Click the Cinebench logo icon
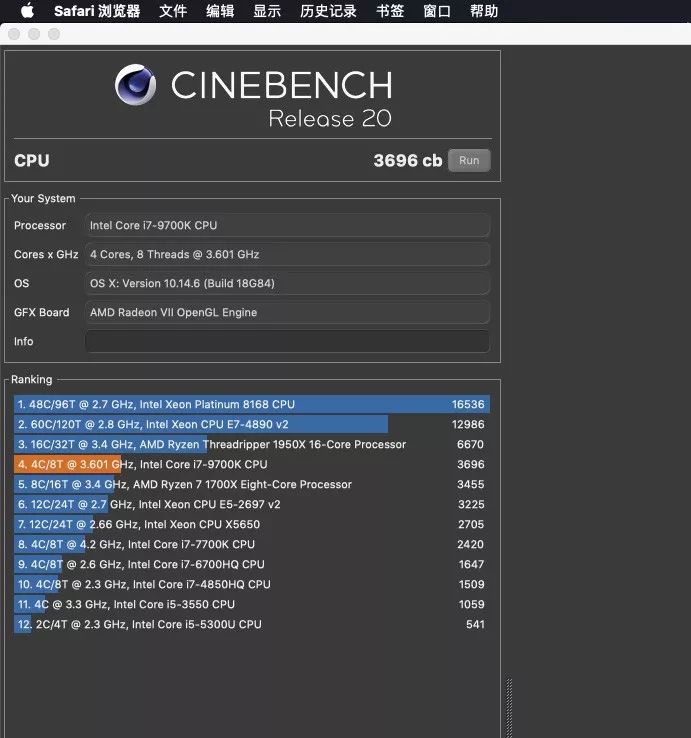The image size is (691, 738). tap(136, 85)
